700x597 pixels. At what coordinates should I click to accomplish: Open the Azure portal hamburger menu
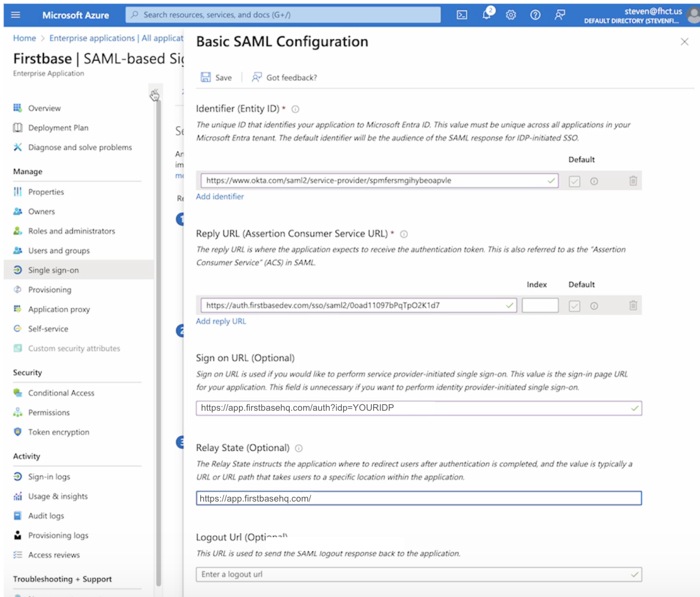click(x=16, y=15)
